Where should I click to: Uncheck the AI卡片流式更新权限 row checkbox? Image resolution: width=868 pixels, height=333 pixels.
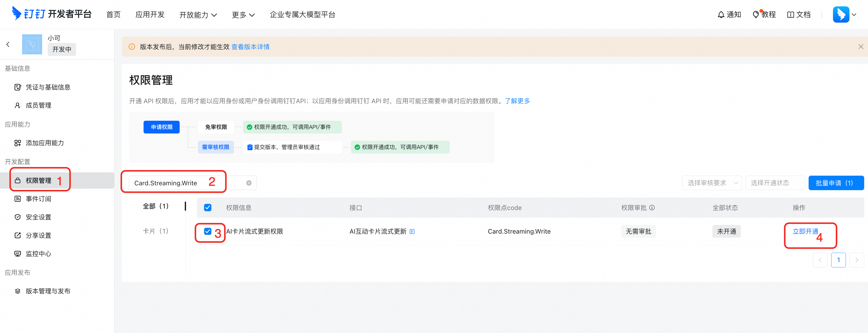point(208,231)
